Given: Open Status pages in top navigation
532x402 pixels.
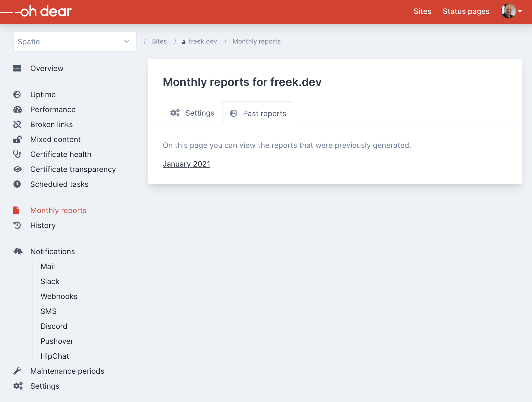Looking at the screenshot, I should click(x=466, y=11).
